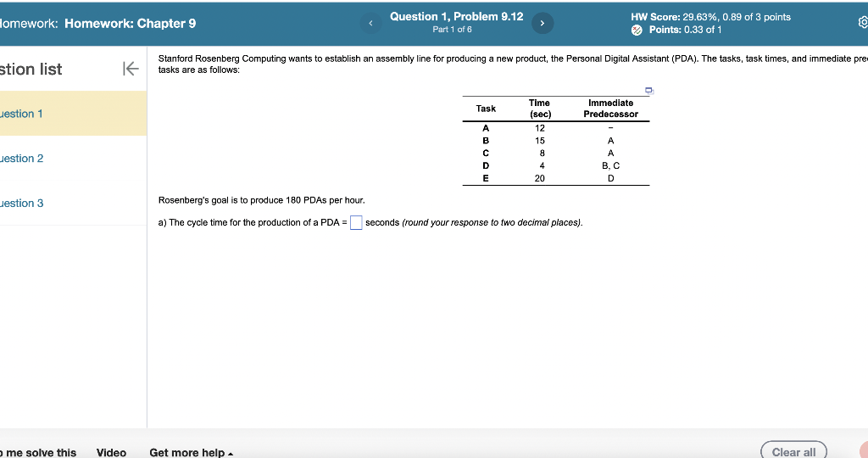Click the table popup copy icon
The image size is (868, 458).
[x=649, y=91]
